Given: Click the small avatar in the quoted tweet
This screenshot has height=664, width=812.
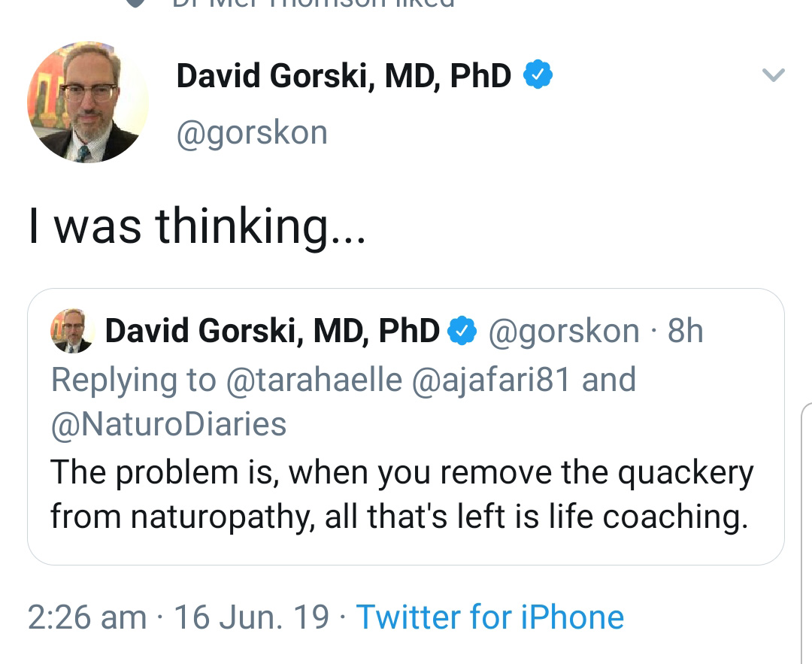Looking at the screenshot, I should pyautogui.click(x=71, y=332).
